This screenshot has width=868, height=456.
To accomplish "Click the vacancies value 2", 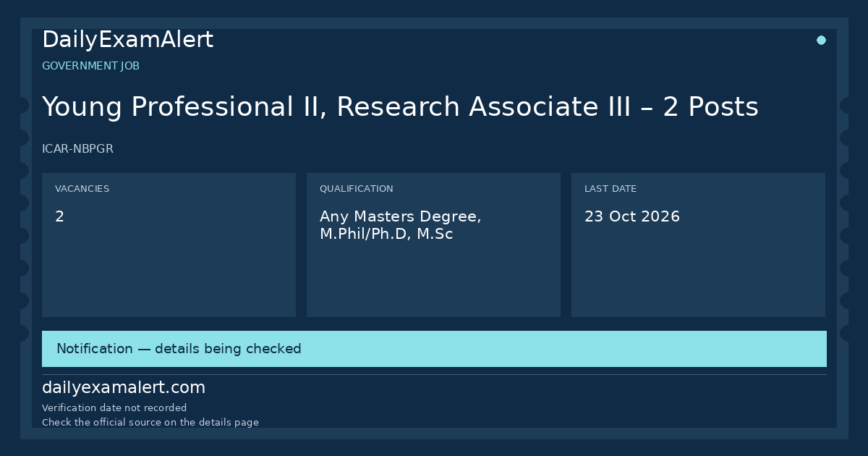I will click(x=59, y=216).
